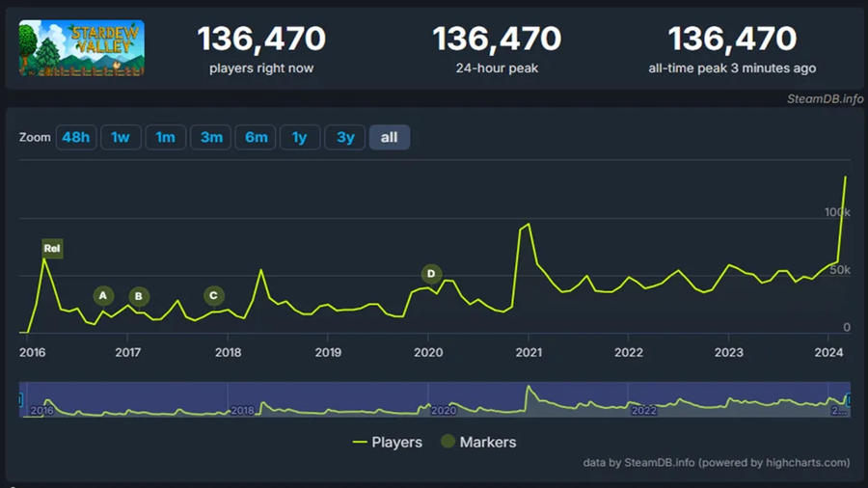Set chart zoom to 3m
Viewport: 868px width, 488px height.
(211, 137)
